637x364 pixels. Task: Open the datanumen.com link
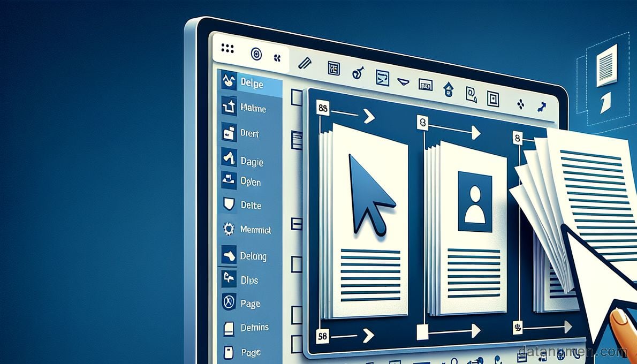573,352
